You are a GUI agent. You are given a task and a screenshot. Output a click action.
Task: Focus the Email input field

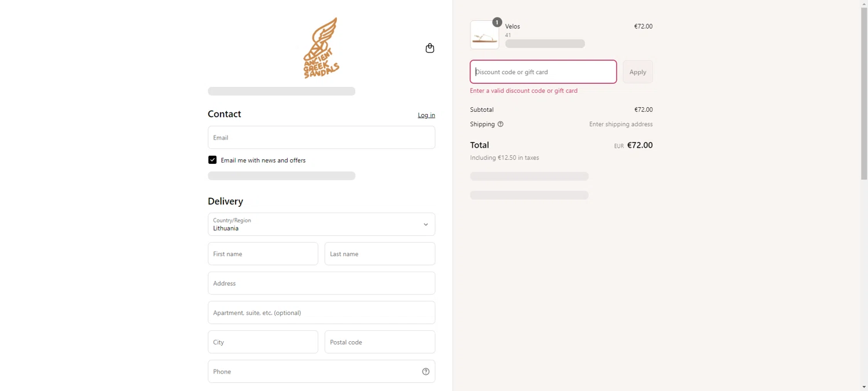coord(321,138)
